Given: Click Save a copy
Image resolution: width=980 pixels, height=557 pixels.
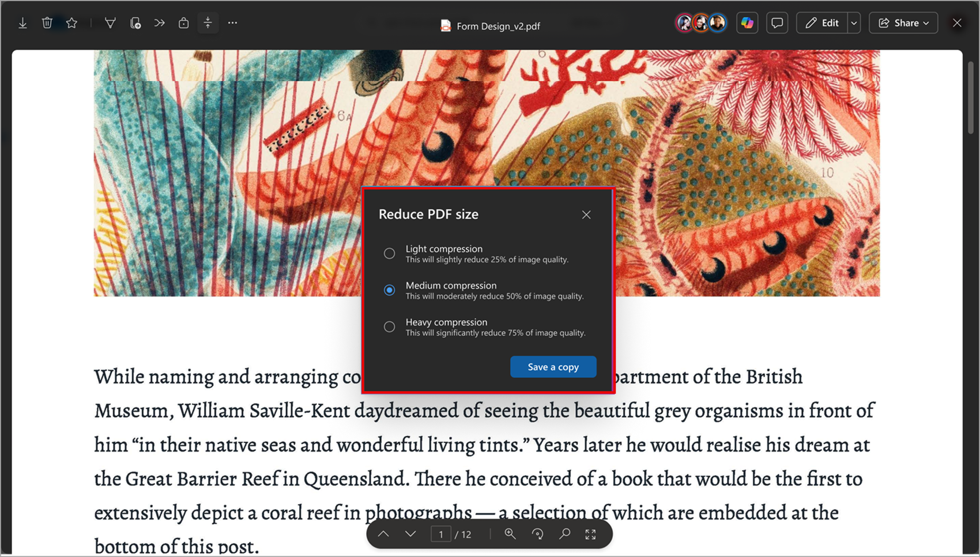Looking at the screenshot, I should point(553,367).
